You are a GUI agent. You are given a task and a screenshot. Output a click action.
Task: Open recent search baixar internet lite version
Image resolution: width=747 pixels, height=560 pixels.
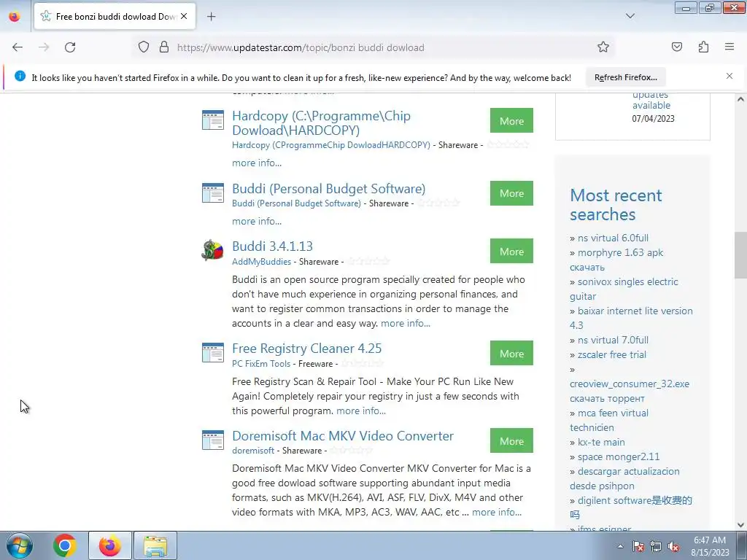[631, 318]
